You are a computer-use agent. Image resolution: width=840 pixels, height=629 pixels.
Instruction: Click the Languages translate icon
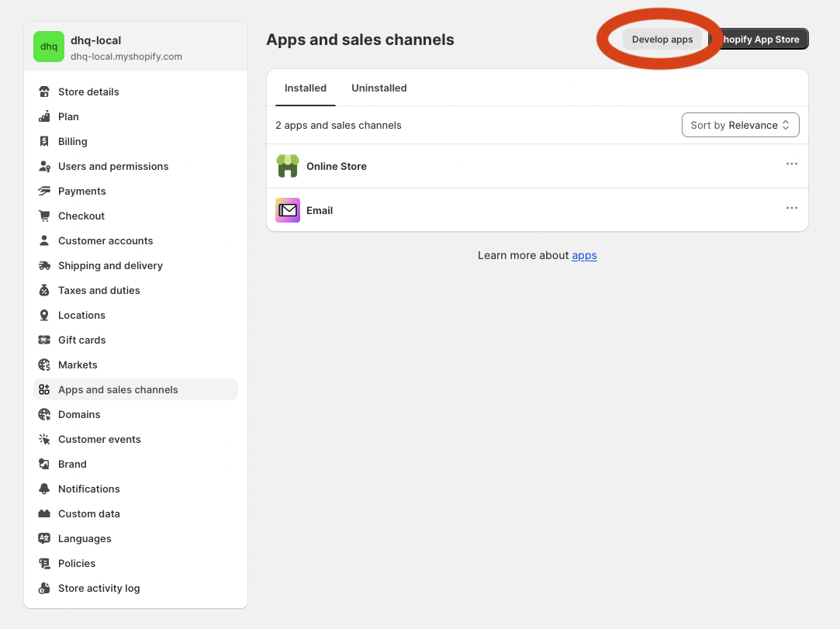coord(44,538)
